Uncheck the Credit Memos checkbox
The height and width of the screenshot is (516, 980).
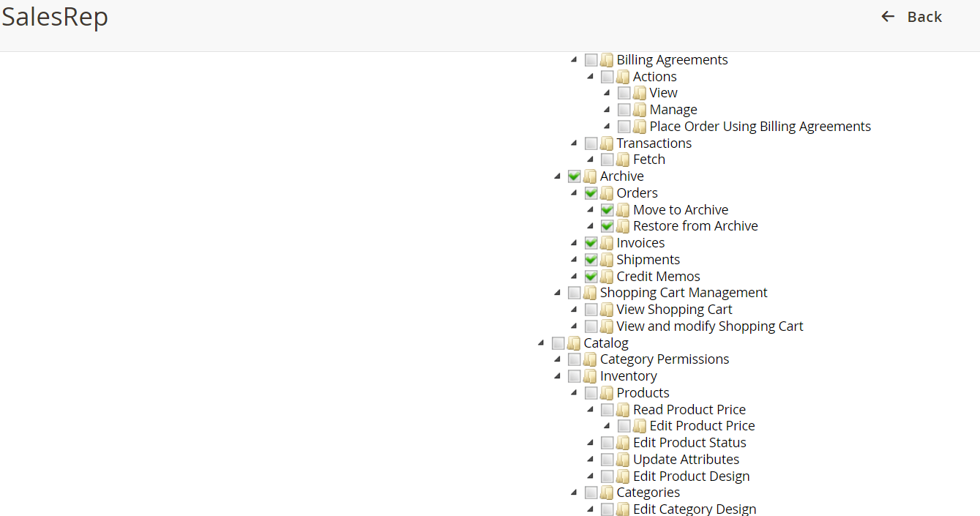[x=591, y=277]
